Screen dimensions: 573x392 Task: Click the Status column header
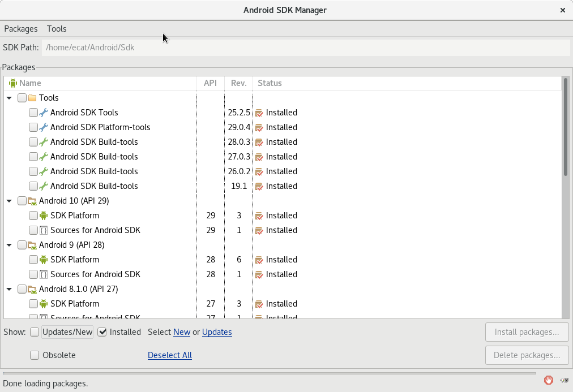pos(407,83)
